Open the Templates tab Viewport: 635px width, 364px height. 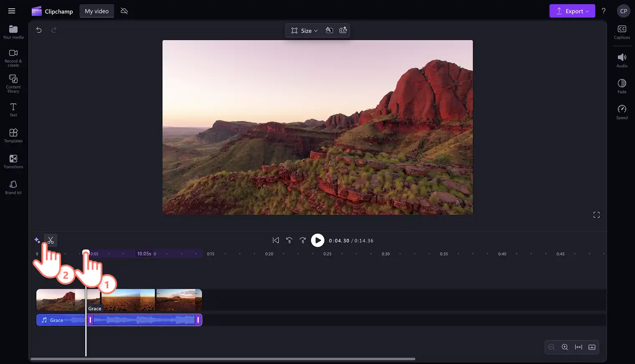[13, 135]
